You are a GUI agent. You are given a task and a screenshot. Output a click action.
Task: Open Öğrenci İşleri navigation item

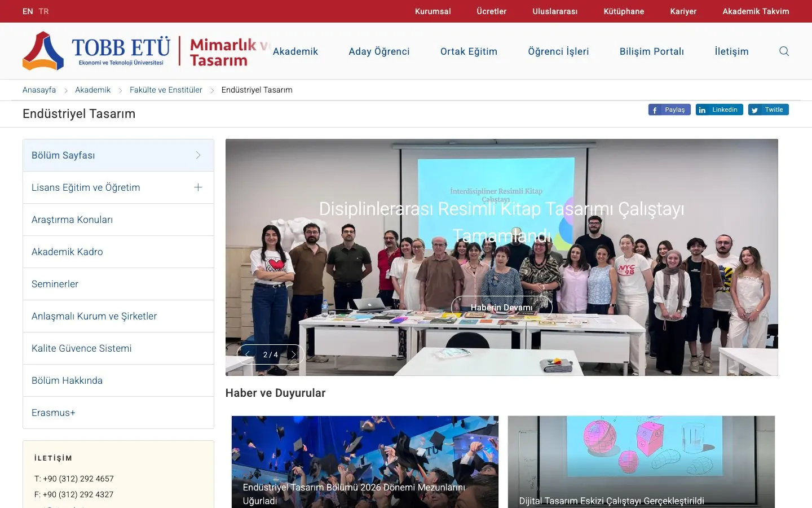pos(558,51)
